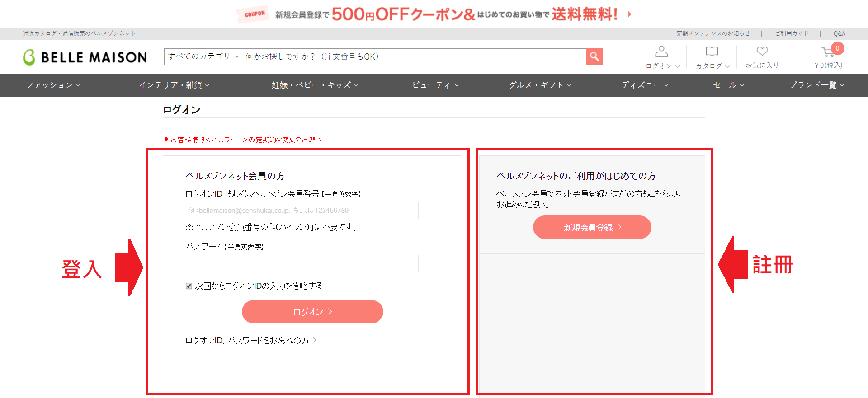The width and height of the screenshot is (868, 398).
Task: Toggle 次回からログオンIDの入力を省略する checkbox
Action: tap(189, 286)
